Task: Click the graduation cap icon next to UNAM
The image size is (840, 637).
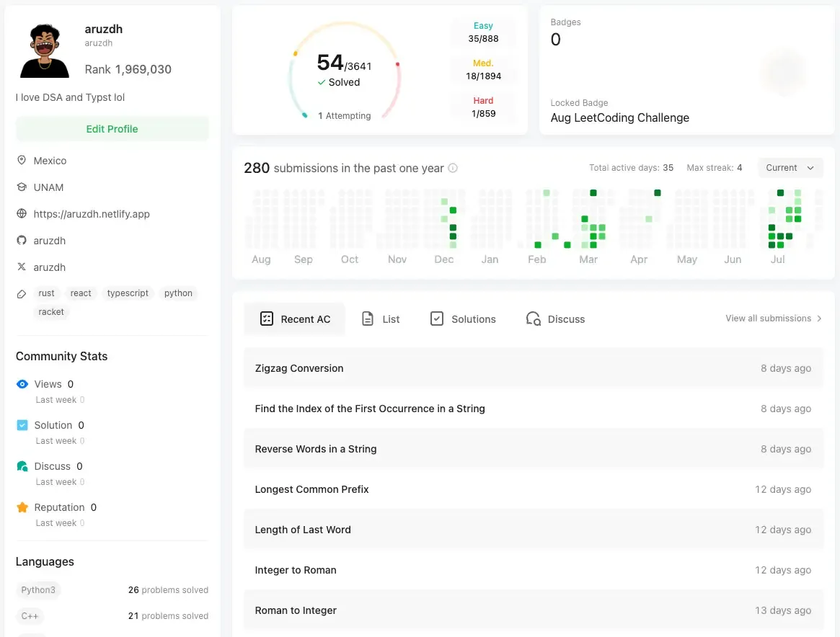Action: click(x=22, y=187)
